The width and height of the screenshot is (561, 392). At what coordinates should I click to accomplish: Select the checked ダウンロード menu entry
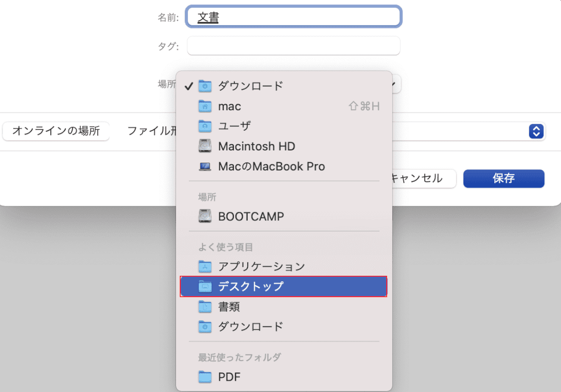(x=284, y=86)
